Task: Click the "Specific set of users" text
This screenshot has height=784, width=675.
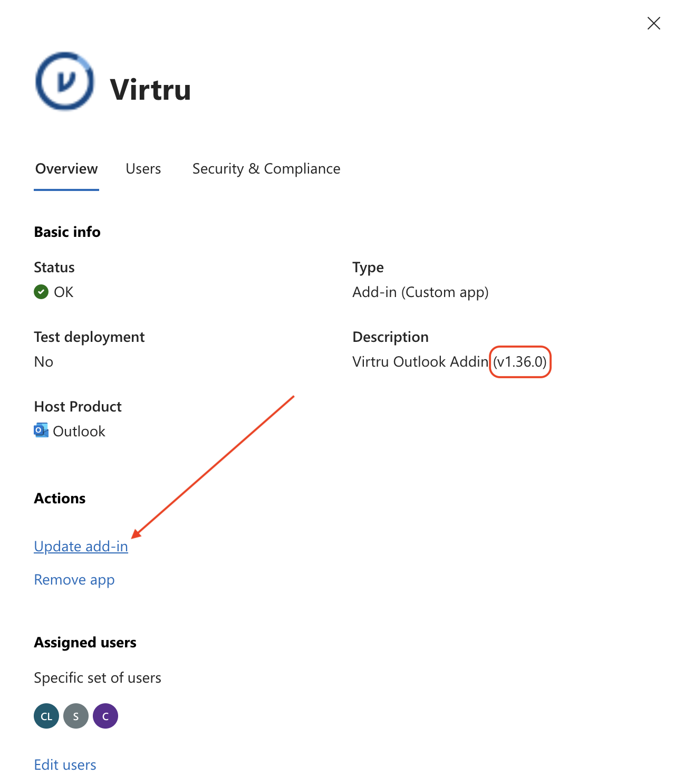Action: [x=98, y=678]
